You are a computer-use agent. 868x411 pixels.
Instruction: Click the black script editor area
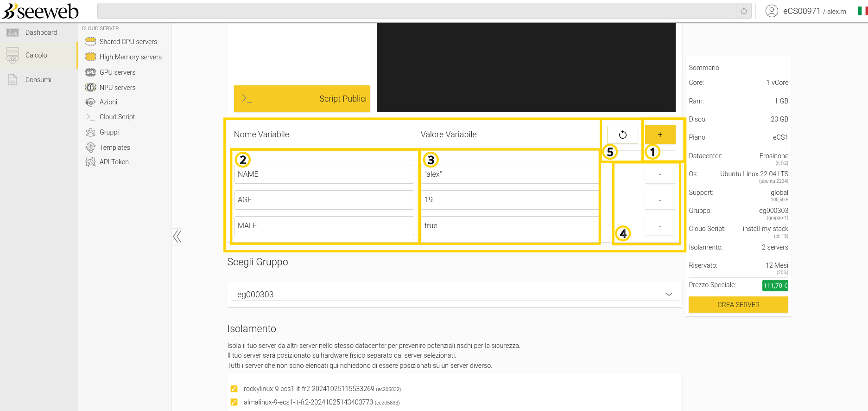click(x=526, y=67)
